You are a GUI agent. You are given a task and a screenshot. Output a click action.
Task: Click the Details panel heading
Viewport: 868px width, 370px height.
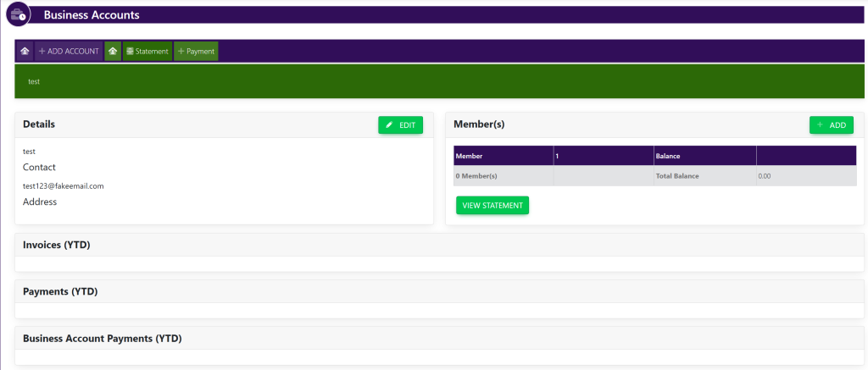click(39, 124)
